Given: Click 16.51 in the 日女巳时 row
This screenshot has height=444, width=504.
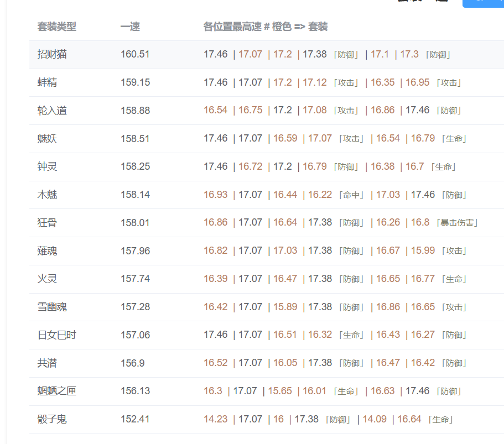Looking at the screenshot, I should pos(285,335).
